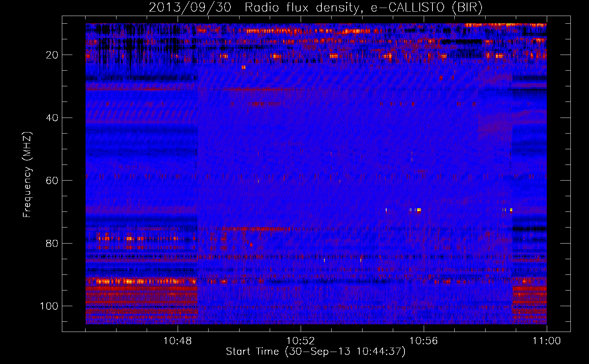Click the 10:48 time tick label

(178, 341)
